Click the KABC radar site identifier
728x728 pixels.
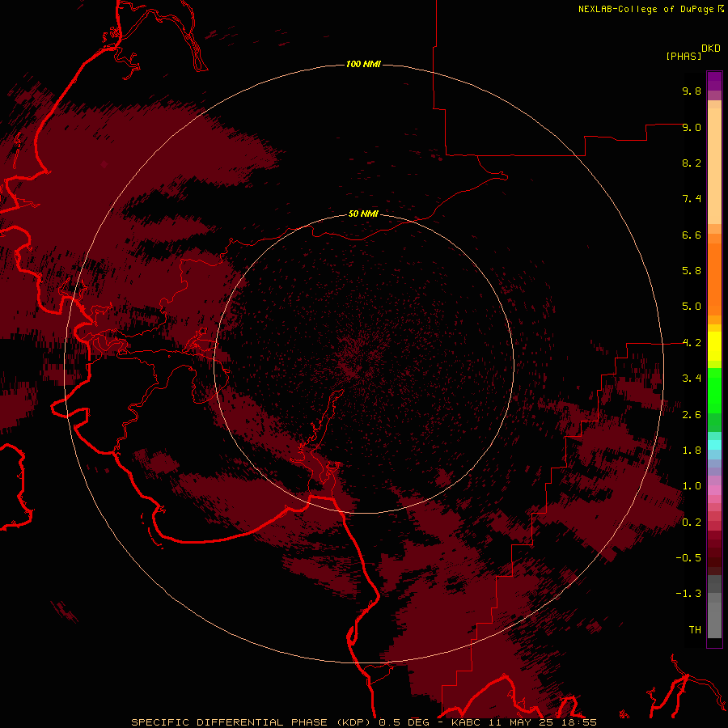(467, 722)
